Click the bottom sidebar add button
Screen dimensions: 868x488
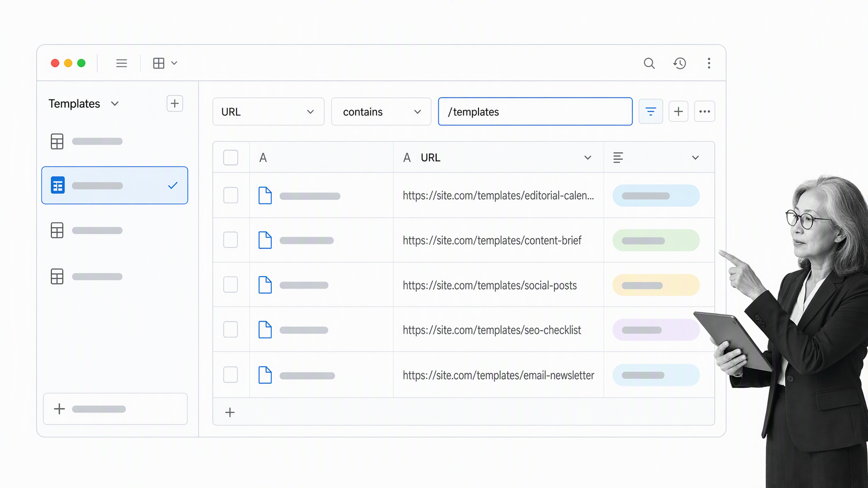click(115, 409)
